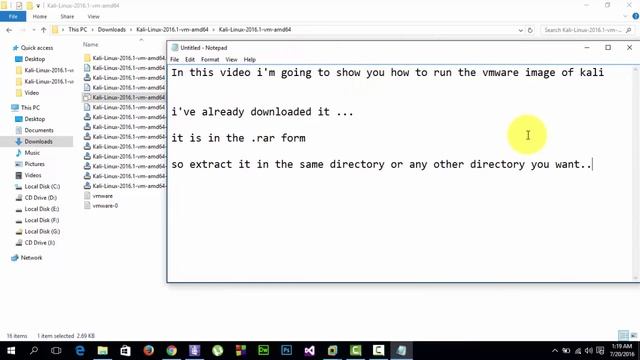
Task: Select Documents in navigation pane
Action: [39, 130]
